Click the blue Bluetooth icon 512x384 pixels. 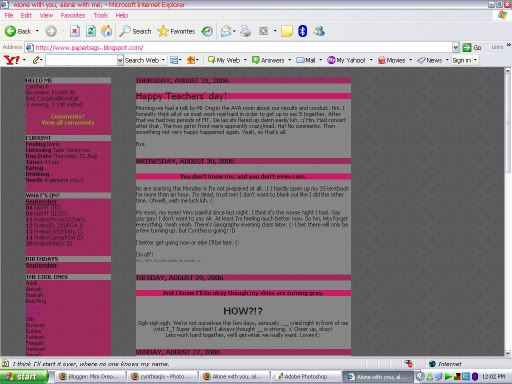[302, 31]
